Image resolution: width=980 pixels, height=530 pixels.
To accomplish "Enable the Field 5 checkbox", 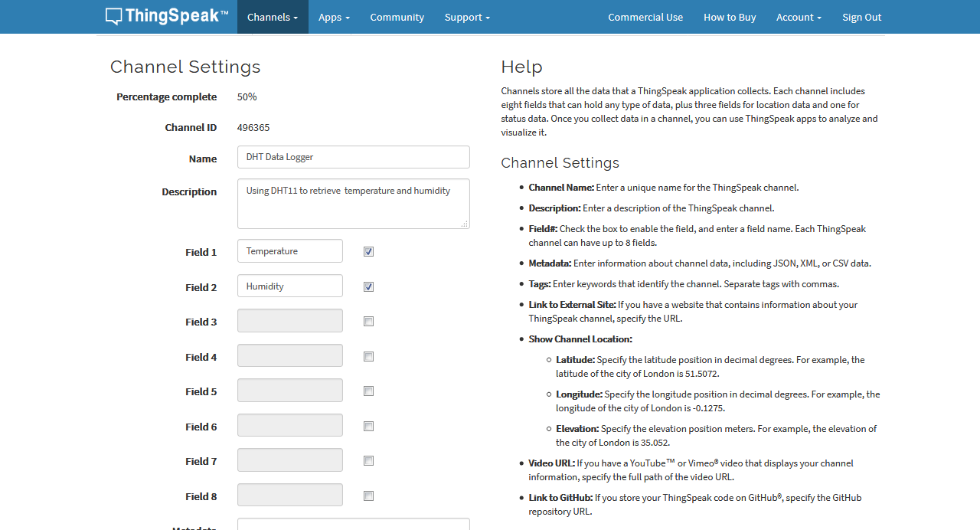I will (368, 391).
